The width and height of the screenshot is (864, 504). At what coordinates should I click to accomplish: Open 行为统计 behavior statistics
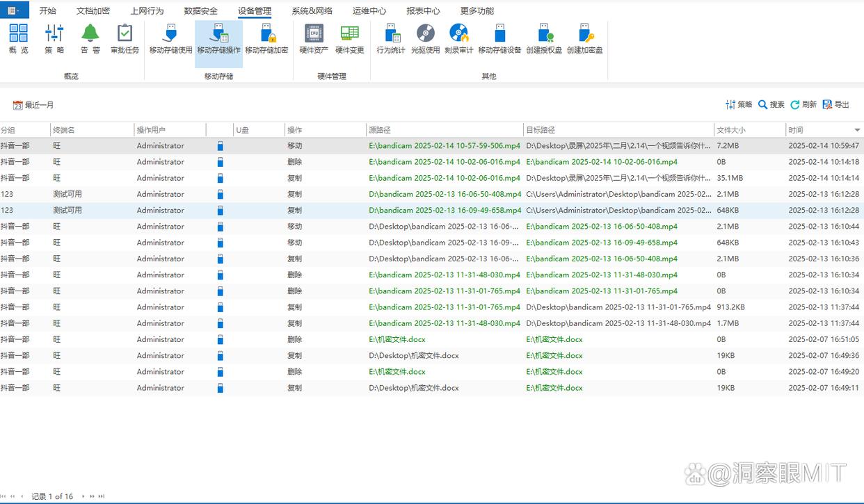coord(391,39)
